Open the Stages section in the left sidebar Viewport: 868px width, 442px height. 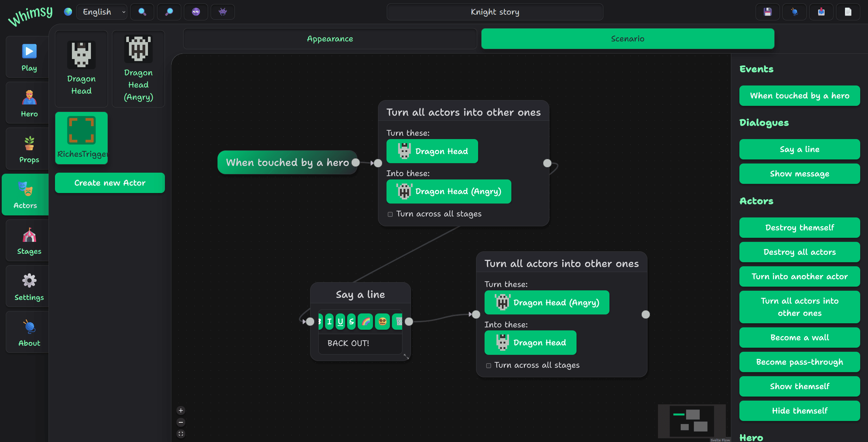29,241
